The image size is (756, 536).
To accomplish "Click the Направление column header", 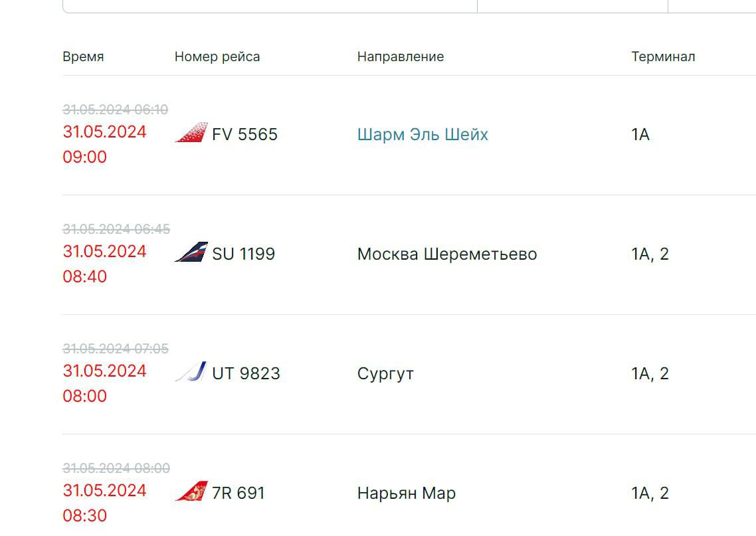I will pos(401,57).
